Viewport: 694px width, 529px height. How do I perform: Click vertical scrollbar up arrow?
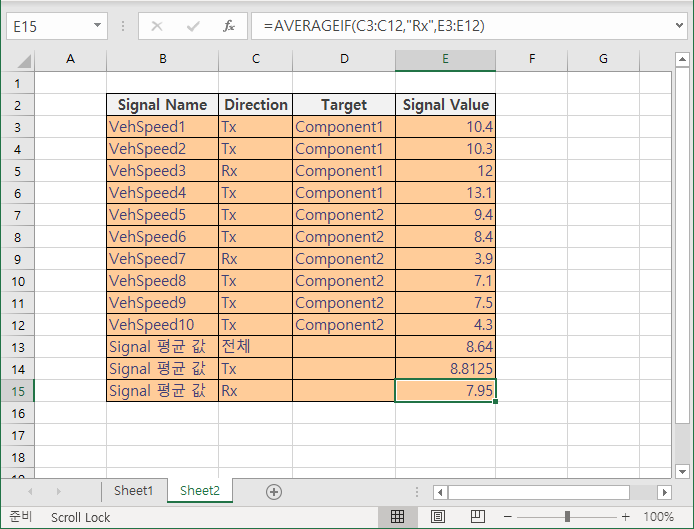click(x=682, y=59)
